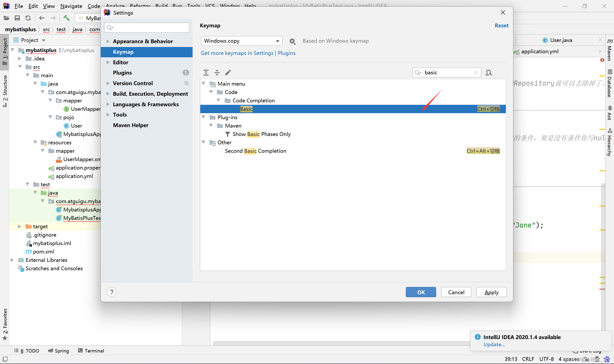Open Find Actions by Shortcut icon
The width and height of the screenshot is (614, 364).
(x=489, y=73)
